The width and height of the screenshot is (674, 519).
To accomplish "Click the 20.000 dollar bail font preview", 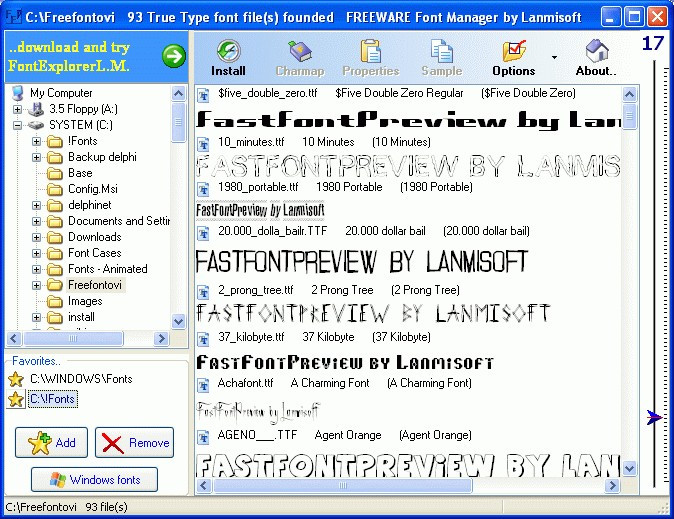I will [362, 261].
